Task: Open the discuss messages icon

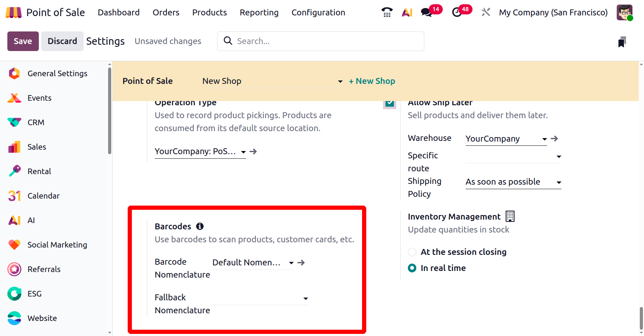Action: (x=426, y=13)
